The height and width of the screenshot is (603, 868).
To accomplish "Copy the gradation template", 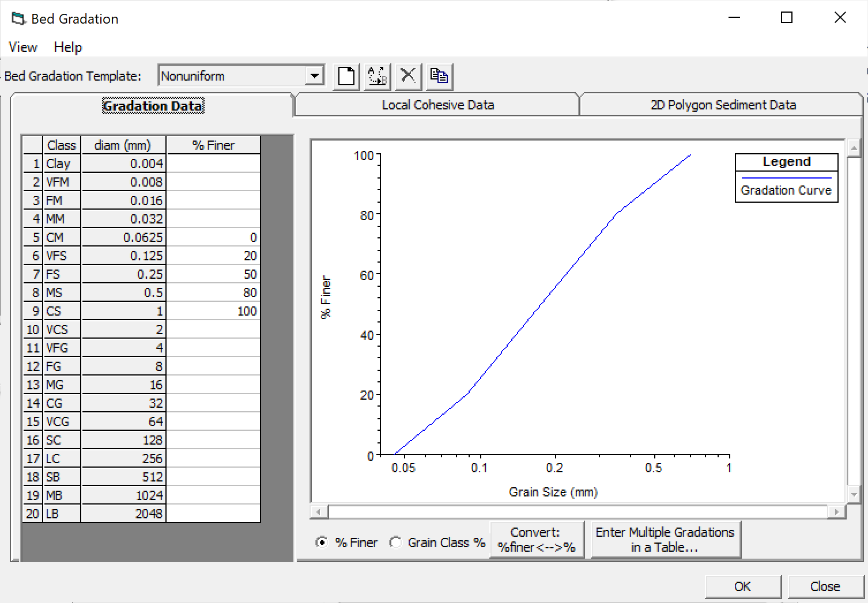I will [439, 76].
